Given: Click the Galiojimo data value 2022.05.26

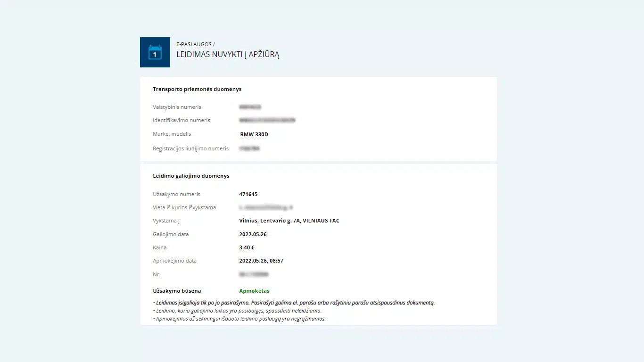Looking at the screenshot, I should pos(253,234).
